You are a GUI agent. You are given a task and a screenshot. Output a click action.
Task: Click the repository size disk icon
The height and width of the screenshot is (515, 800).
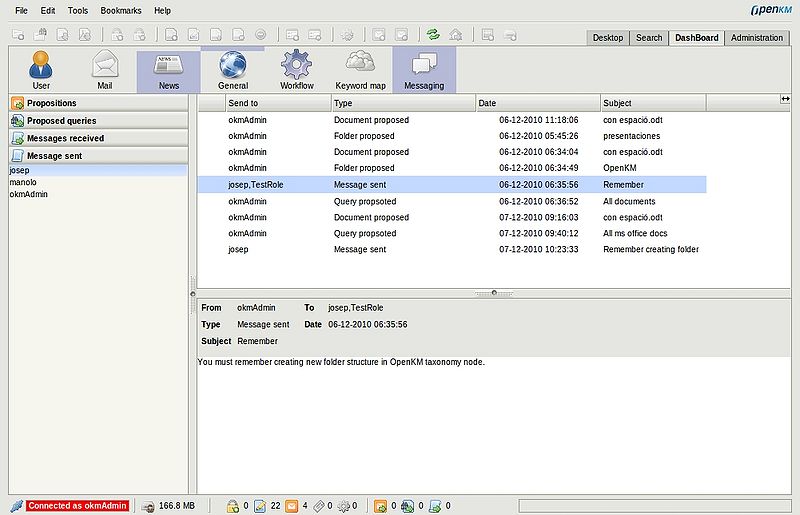point(148,506)
